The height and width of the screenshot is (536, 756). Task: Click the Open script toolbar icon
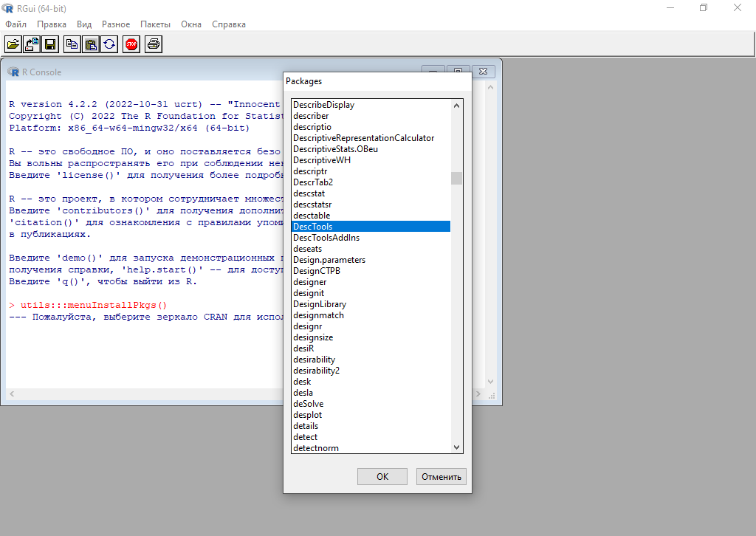click(x=13, y=44)
